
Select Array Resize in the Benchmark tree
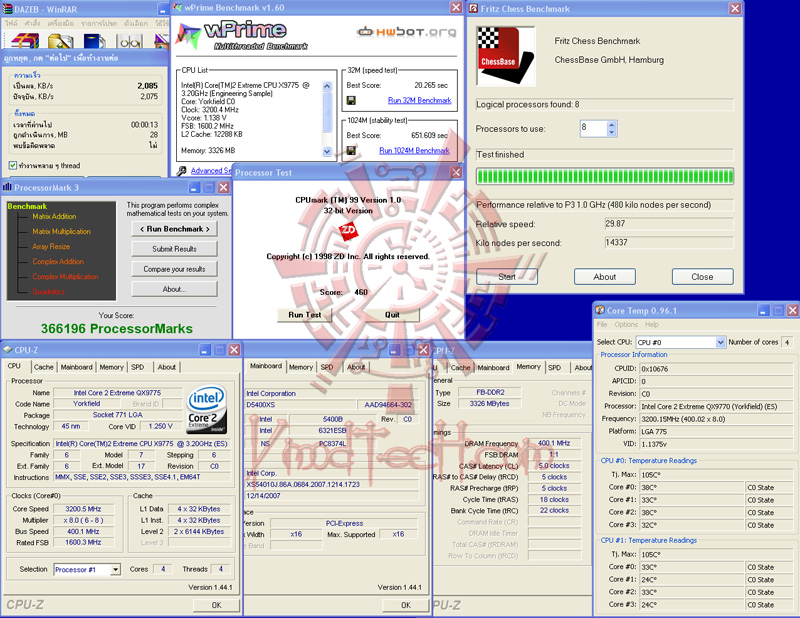pyautogui.click(x=51, y=246)
